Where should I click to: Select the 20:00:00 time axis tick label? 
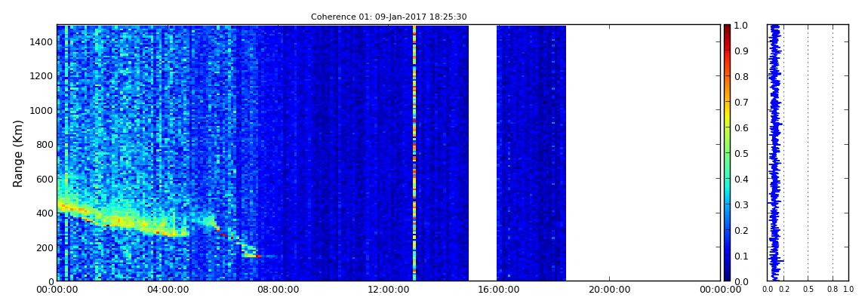(x=609, y=290)
